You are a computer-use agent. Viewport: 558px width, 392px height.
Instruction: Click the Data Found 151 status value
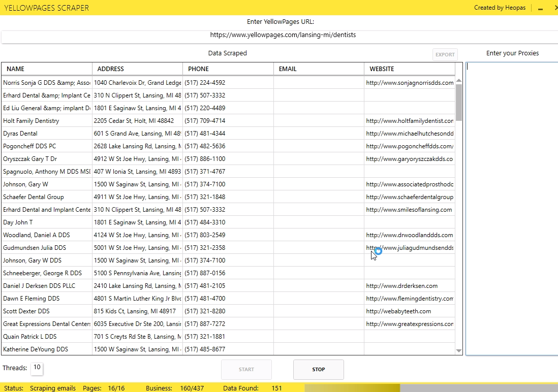click(x=276, y=388)
